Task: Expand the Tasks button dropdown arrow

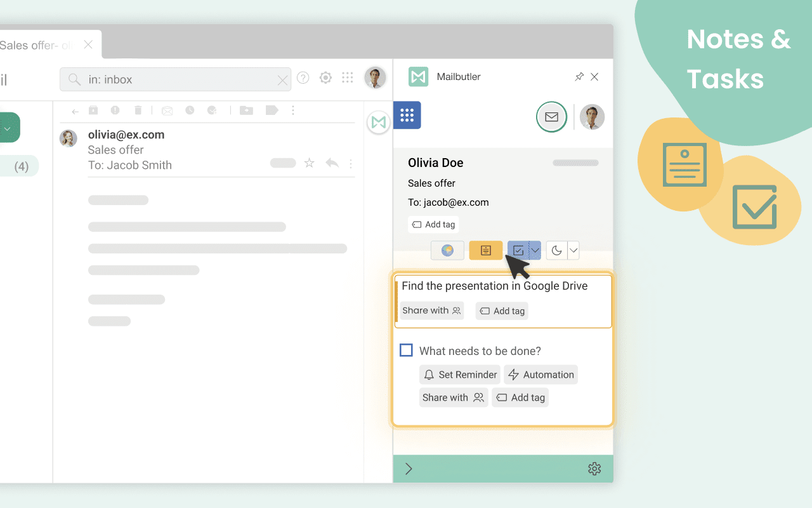Action: [x=535, y=251]
